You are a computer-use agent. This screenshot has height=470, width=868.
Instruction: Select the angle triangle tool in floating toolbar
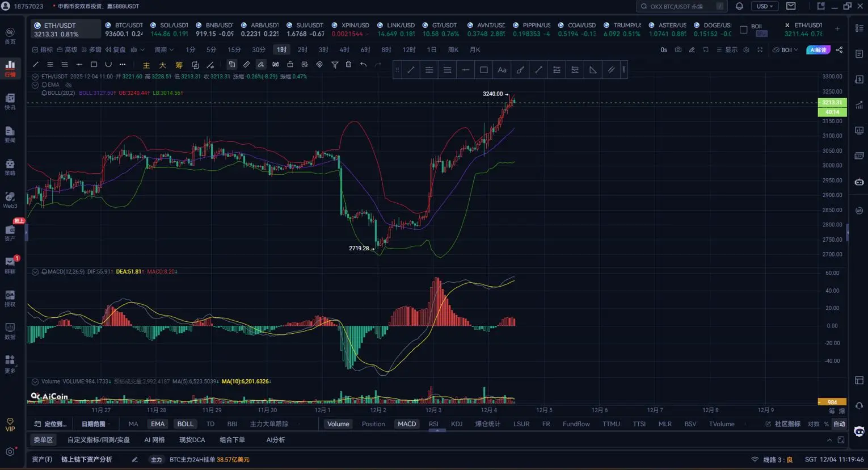[x=593, y=70]
